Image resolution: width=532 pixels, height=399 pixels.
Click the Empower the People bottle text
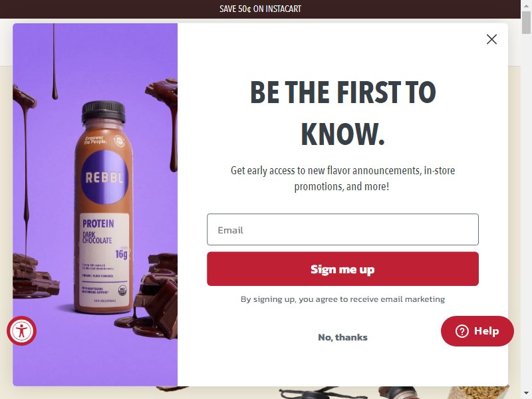click(x=95, y=140)
